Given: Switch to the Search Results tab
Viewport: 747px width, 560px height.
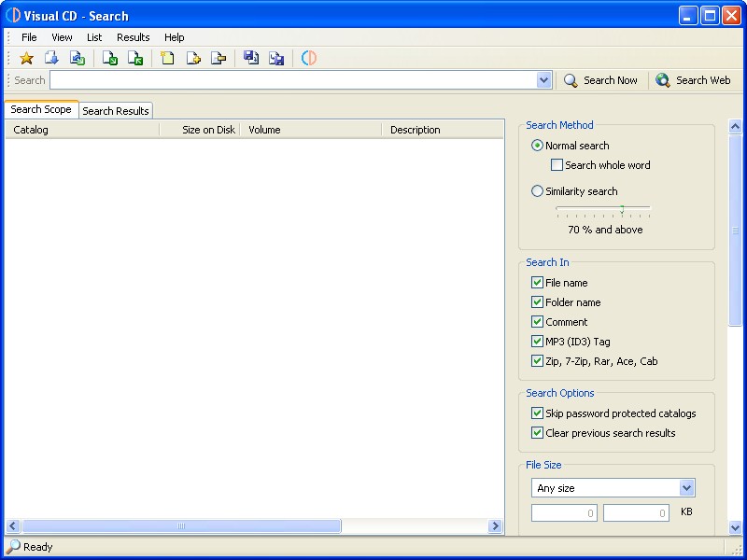Looking at the screenshot, I should (x=116, y=111).
